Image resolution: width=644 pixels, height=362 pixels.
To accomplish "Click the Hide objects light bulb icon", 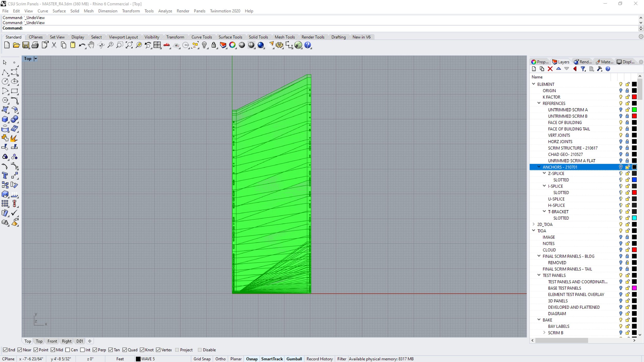I will (204, 45).
